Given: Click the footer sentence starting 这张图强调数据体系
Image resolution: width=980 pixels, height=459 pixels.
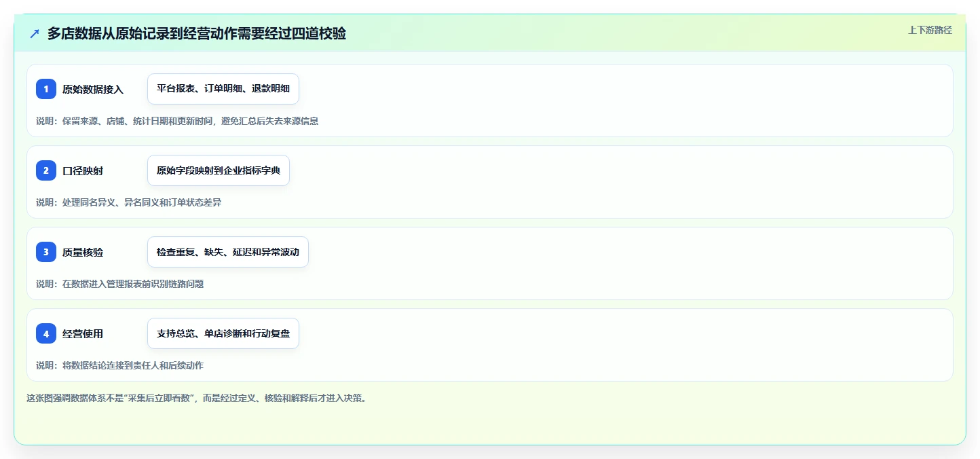Looking at the screenshot, I should [x=198, y=398].
